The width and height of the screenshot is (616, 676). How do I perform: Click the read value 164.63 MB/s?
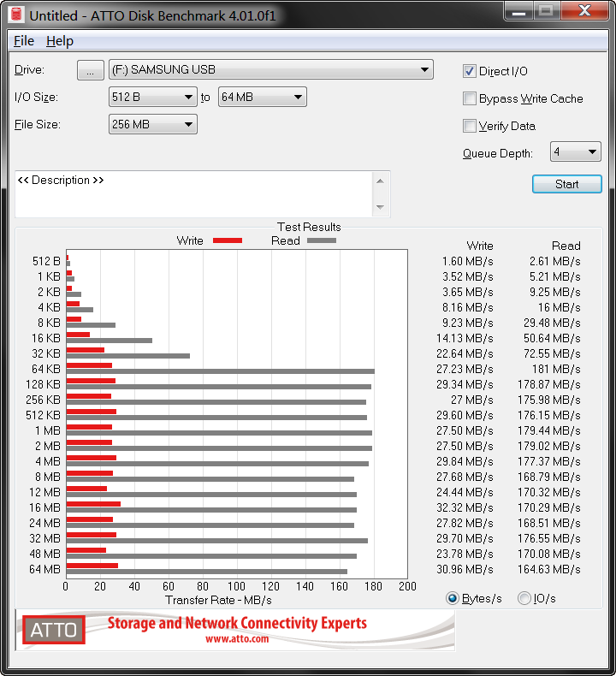(549, 569)
